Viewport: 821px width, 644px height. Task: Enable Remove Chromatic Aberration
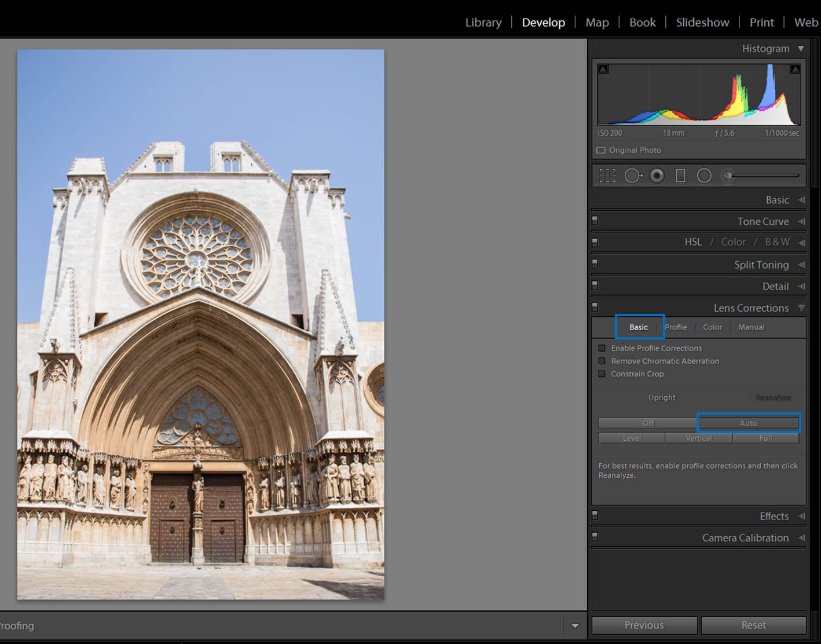[602, 361]
